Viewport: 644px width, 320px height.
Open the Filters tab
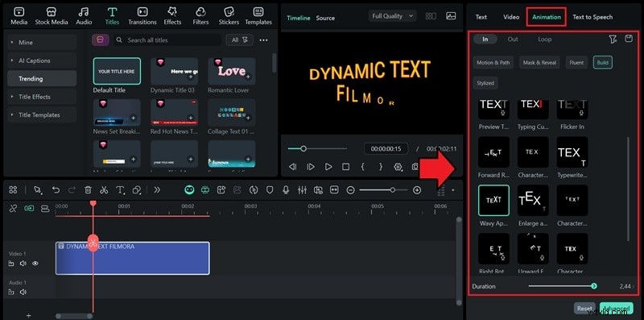(x=200, y=16)
